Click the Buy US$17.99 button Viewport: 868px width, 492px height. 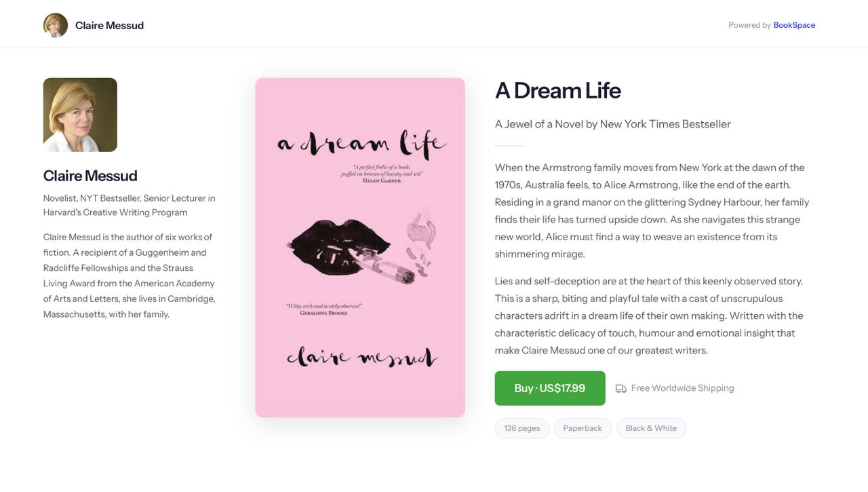point(549,387)
